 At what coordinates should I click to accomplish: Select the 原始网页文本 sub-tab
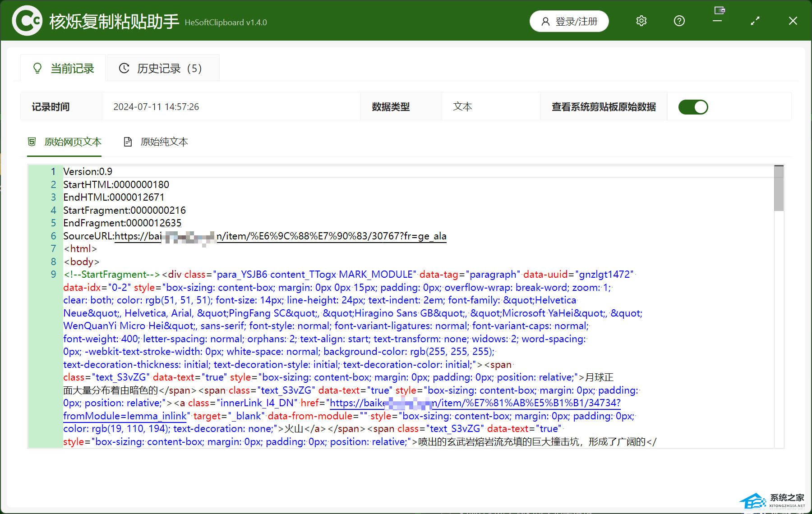(65, 142)
